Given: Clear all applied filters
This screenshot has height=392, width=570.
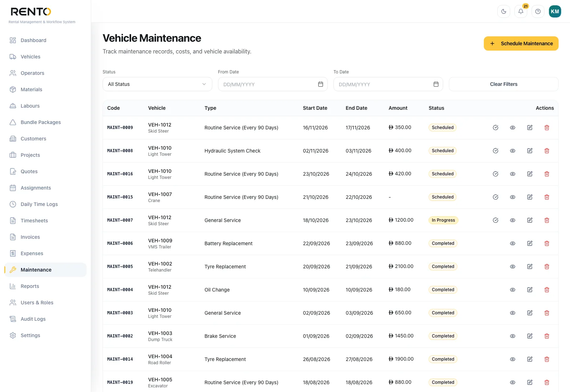Looking at the screenshot, I should pyautogui.click(x=504, y=84).
